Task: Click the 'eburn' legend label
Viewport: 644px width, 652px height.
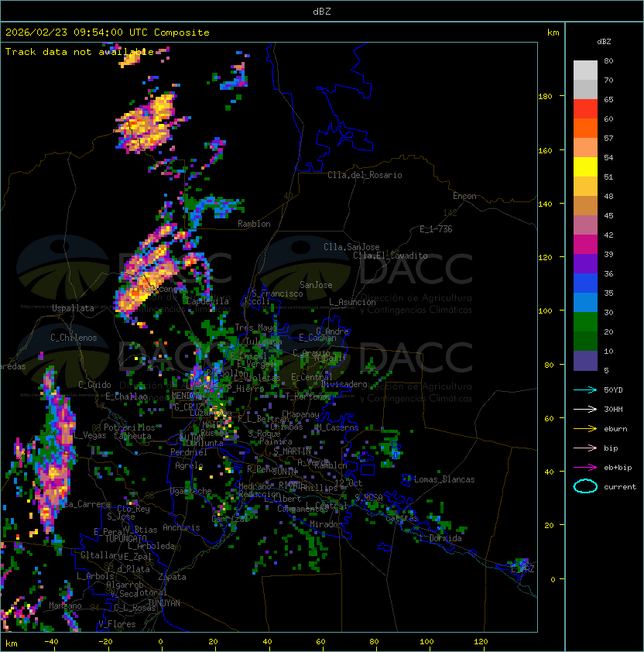Action: [x=615, y=429]
